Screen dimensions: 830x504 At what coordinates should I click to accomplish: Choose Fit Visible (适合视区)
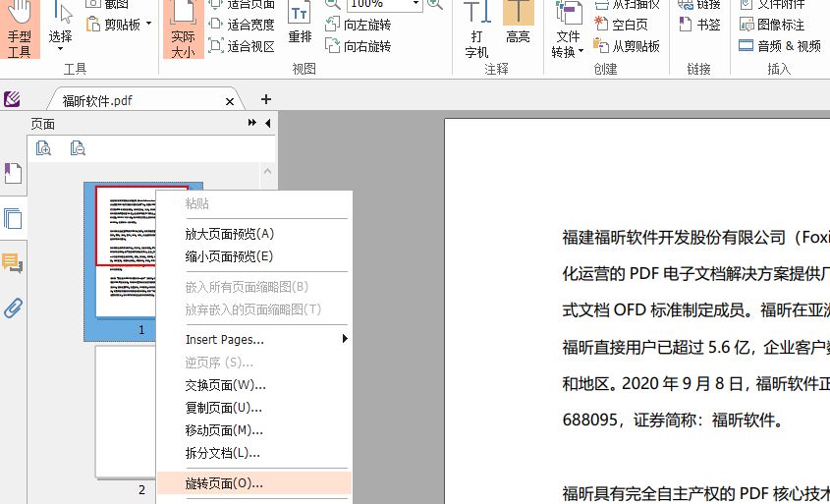coord(242,46)
